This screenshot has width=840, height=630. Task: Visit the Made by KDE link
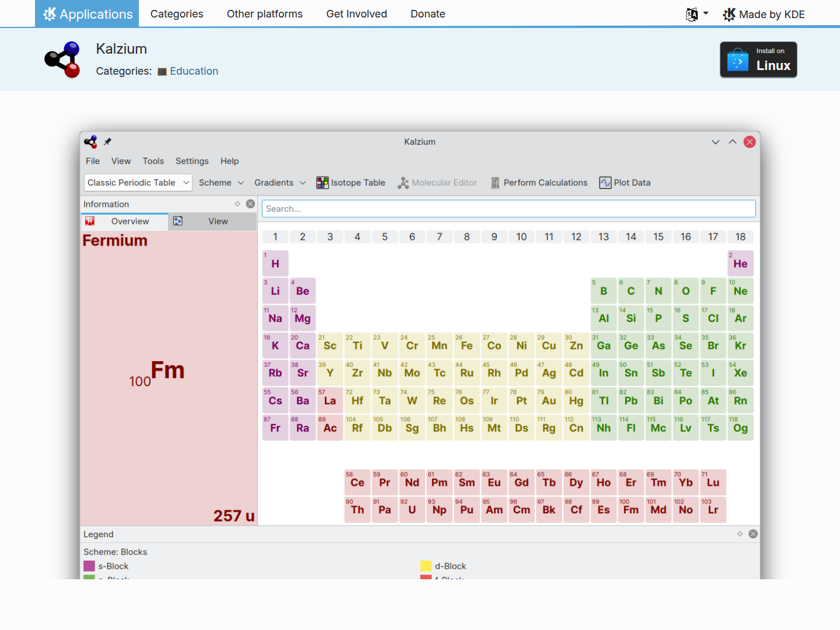point(764,15)
